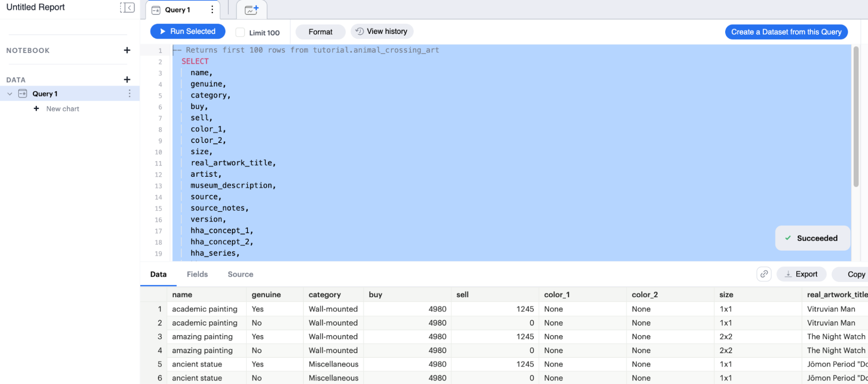The image size is (868, 384).
Task: Format the SQL query
Action: (320, 32)
